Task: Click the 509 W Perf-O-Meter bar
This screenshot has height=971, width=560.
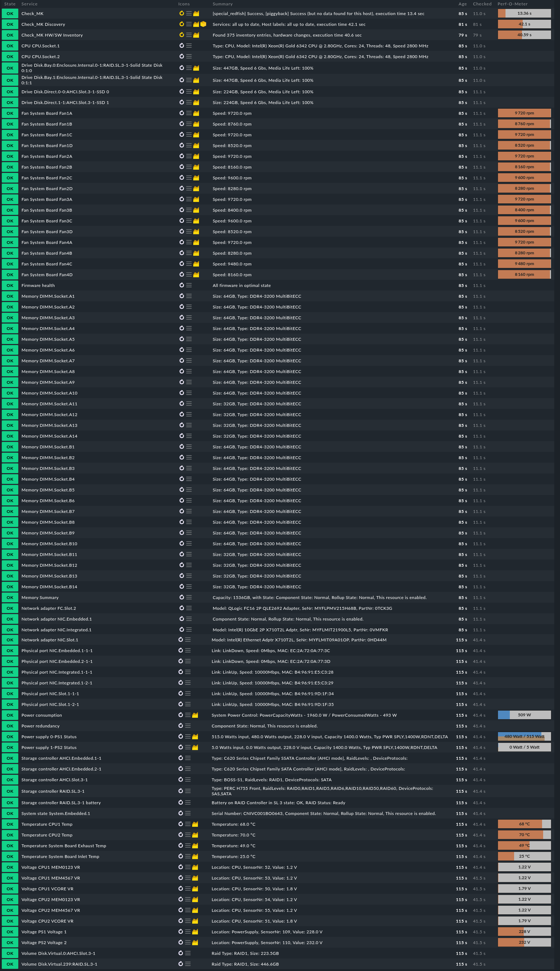Action: pos(524,715)
